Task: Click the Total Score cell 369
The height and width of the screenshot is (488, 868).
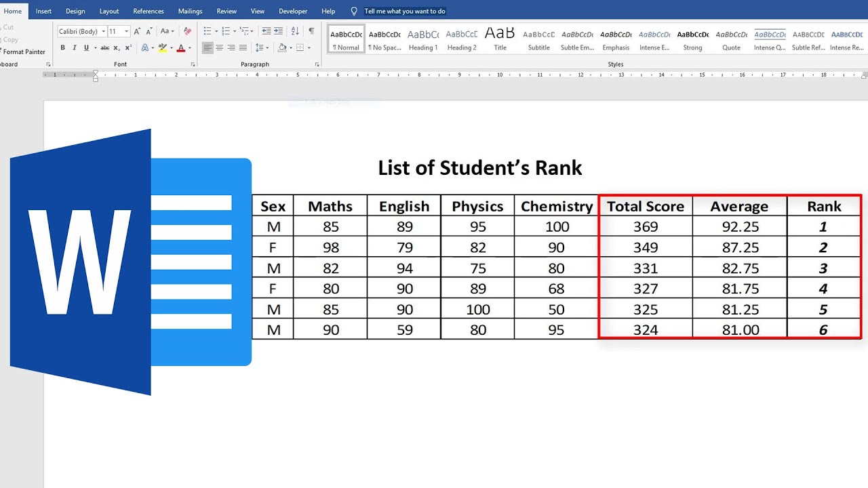Action: [x=646, y=227]
